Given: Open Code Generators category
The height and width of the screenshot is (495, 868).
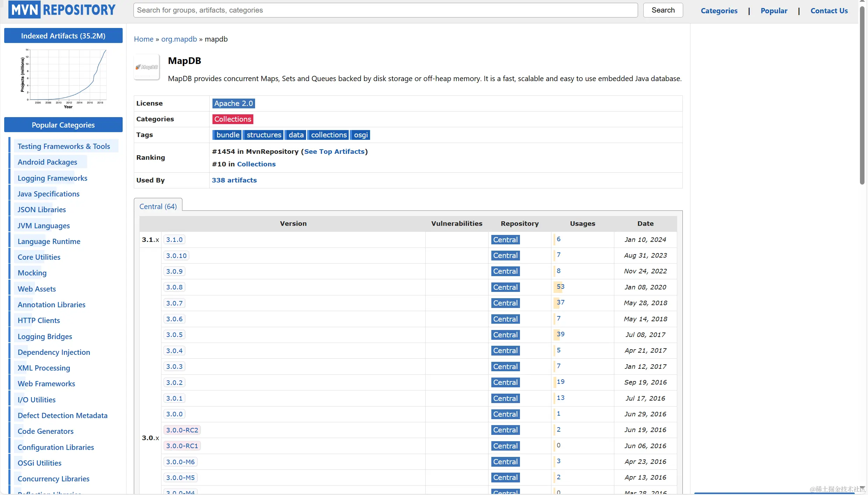Looking at the screenshot, I should pos(45,431).
